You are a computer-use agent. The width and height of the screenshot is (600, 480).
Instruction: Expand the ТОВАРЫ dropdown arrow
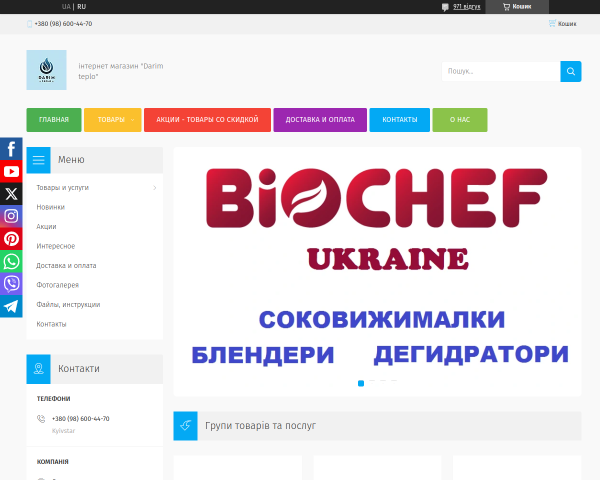pos(132,120)
